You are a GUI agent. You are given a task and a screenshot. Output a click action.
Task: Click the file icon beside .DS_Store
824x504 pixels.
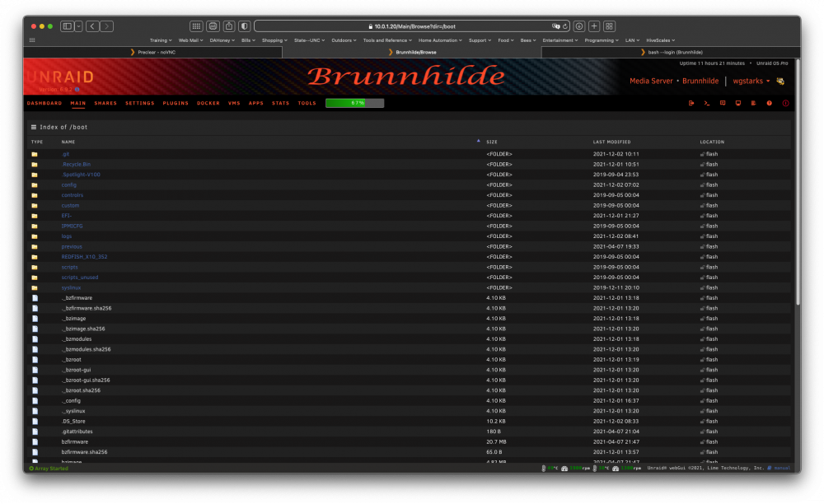click(x=35, y=421)
